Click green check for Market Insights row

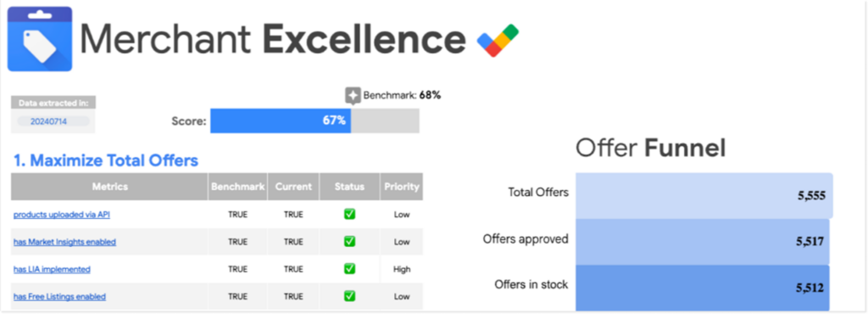point(349,242)
